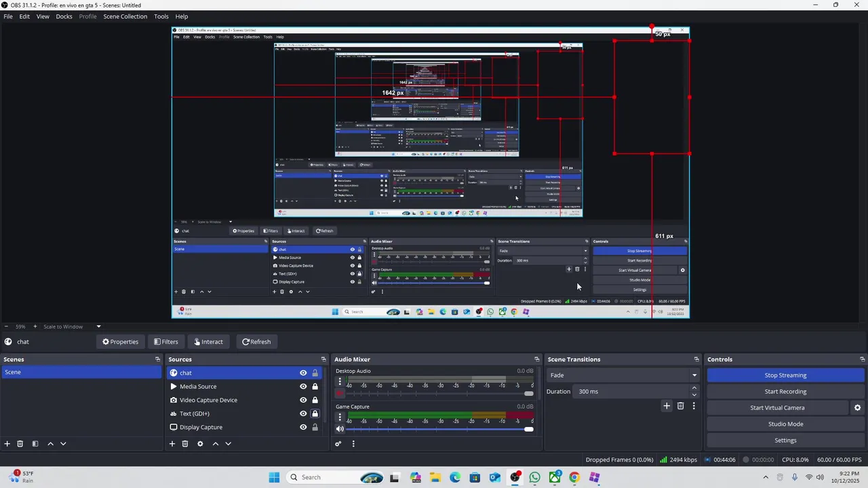Open the Fade transition dropdown

click(x=623, y=375)
